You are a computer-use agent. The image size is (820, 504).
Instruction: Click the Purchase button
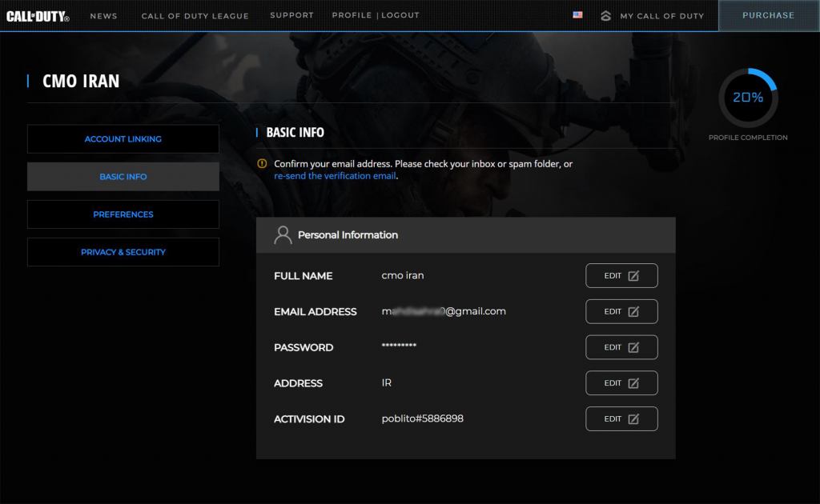tap(769, 16)
